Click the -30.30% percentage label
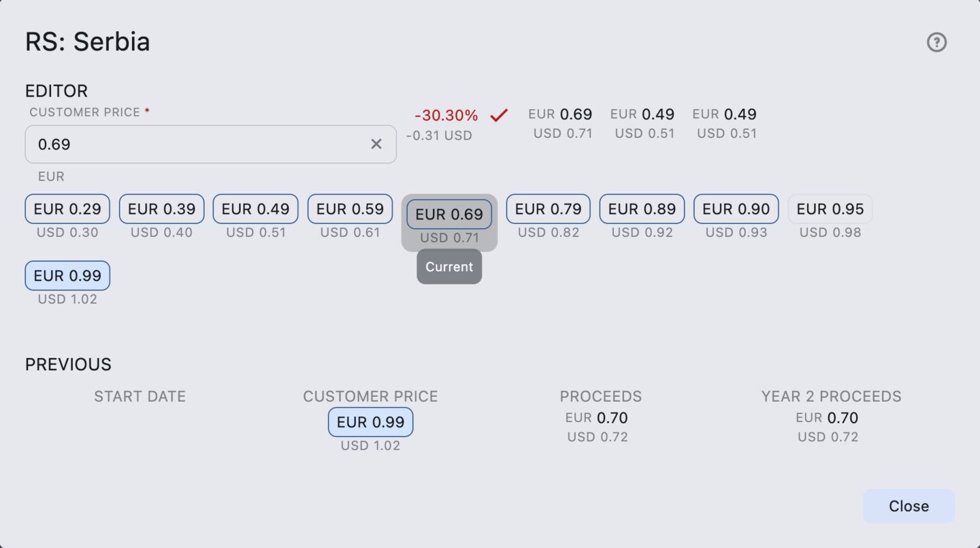 (x=446, y=115)
